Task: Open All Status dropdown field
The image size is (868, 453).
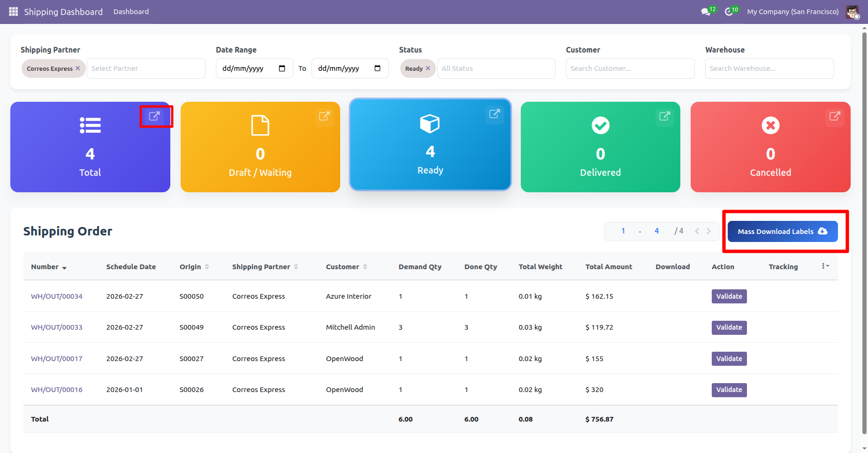Action: pyautogui.click(x=495, y=68)
